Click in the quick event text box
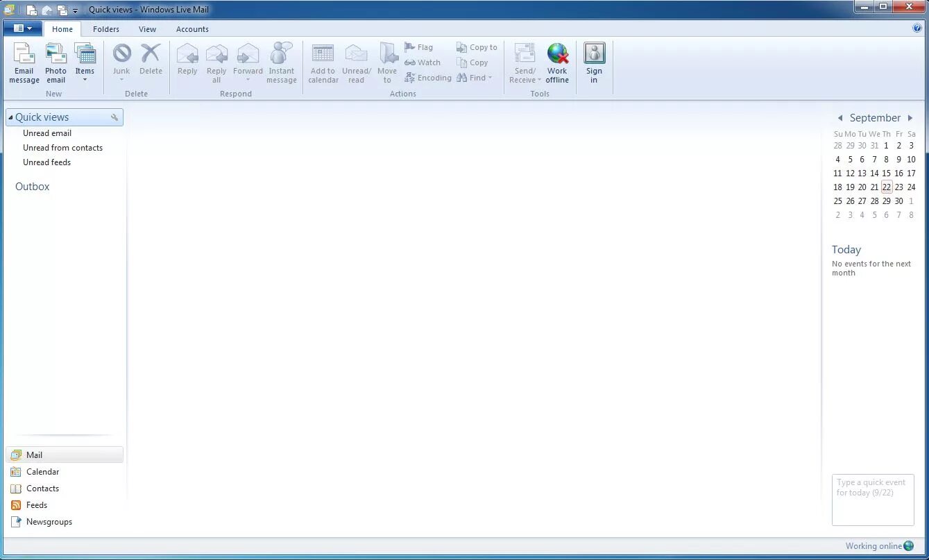This screenshot has width=929, height=560. click(873, 500)
